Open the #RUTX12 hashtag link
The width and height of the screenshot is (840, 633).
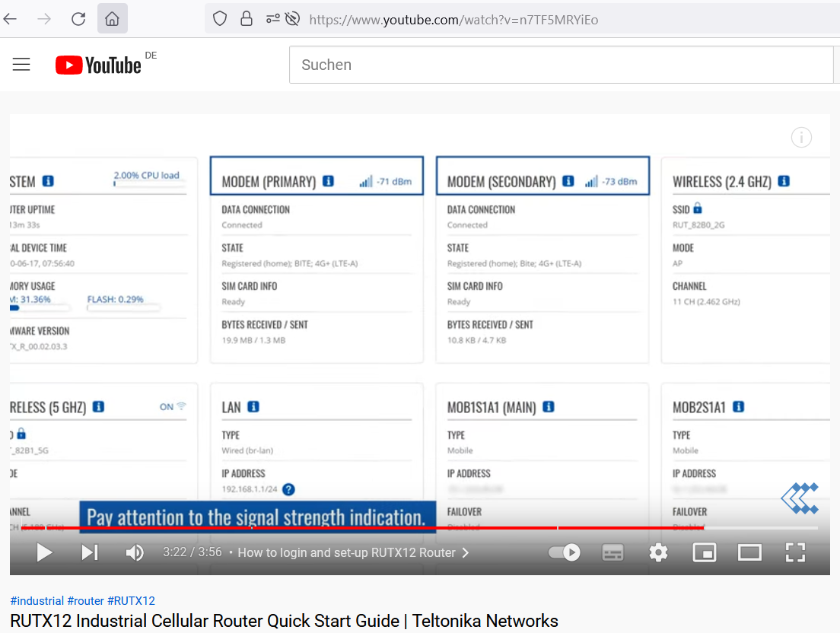[x=131, y=601]
